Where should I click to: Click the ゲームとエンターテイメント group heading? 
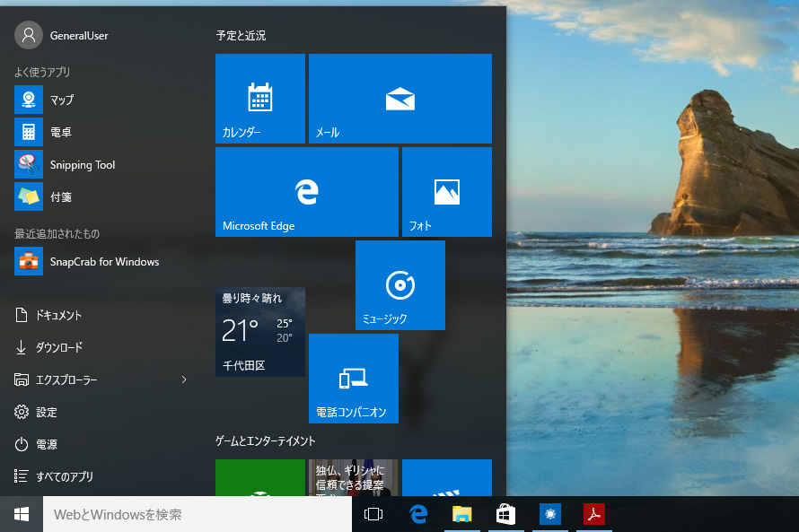(266, 440)
